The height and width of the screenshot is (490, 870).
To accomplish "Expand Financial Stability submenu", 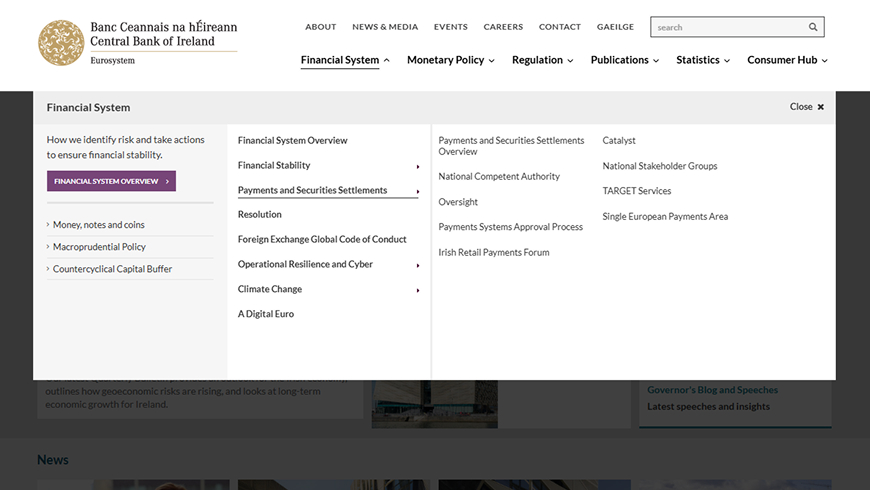I will pyautogui.click(x=328, y=165).
